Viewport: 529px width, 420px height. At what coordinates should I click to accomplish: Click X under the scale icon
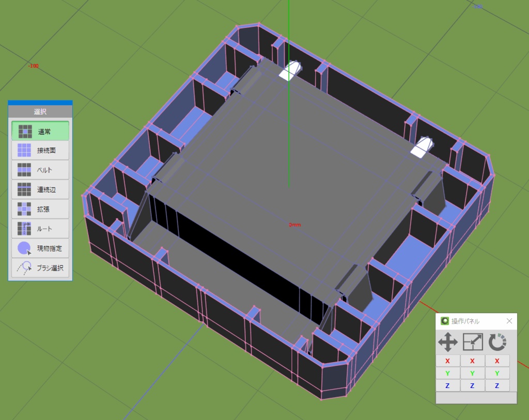472,361
